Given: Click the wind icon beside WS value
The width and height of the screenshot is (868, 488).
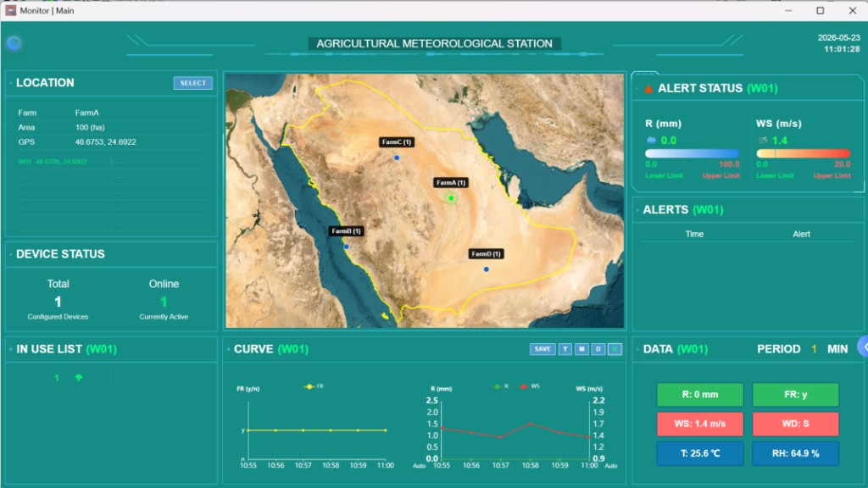Looking at the screenshot, I should 762,141.
